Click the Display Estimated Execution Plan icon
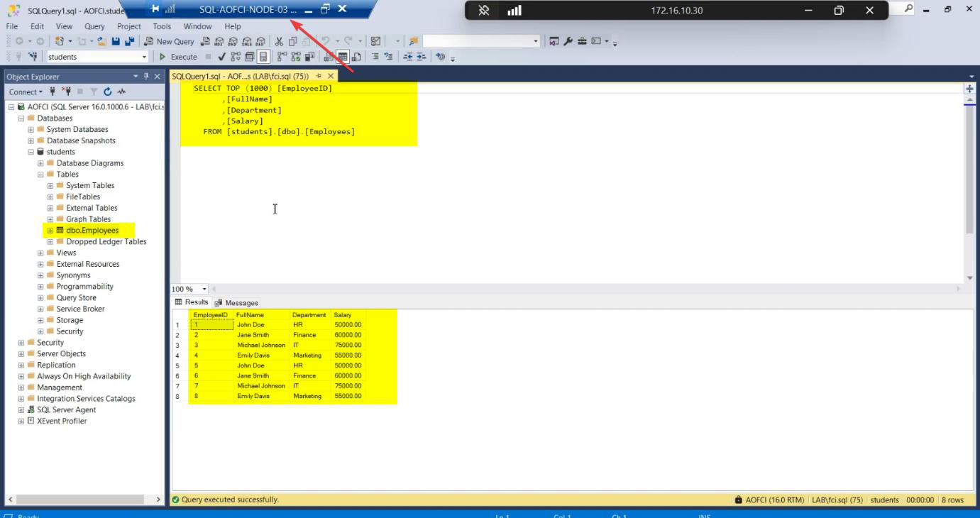980x518 pixels. [236, 57]
